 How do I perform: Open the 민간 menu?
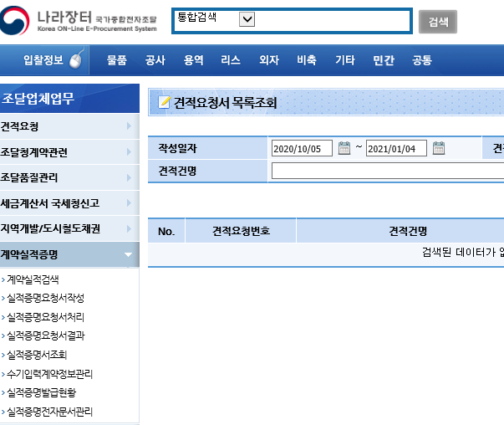click(x=384, y=60)
